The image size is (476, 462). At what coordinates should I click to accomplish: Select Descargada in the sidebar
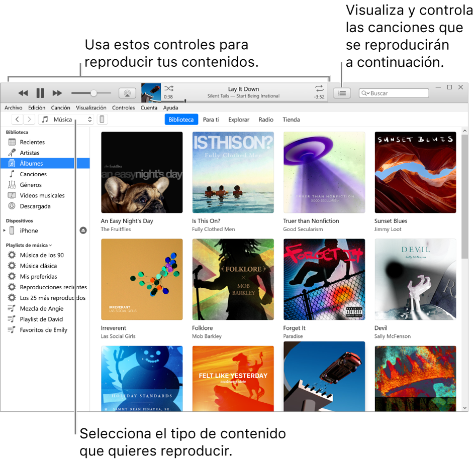tap(45, 206)
